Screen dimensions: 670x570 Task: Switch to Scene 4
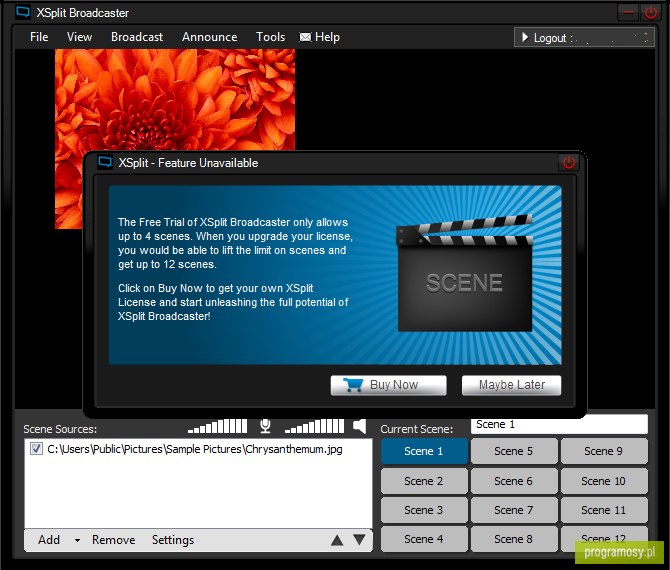[x=424, y=539]
